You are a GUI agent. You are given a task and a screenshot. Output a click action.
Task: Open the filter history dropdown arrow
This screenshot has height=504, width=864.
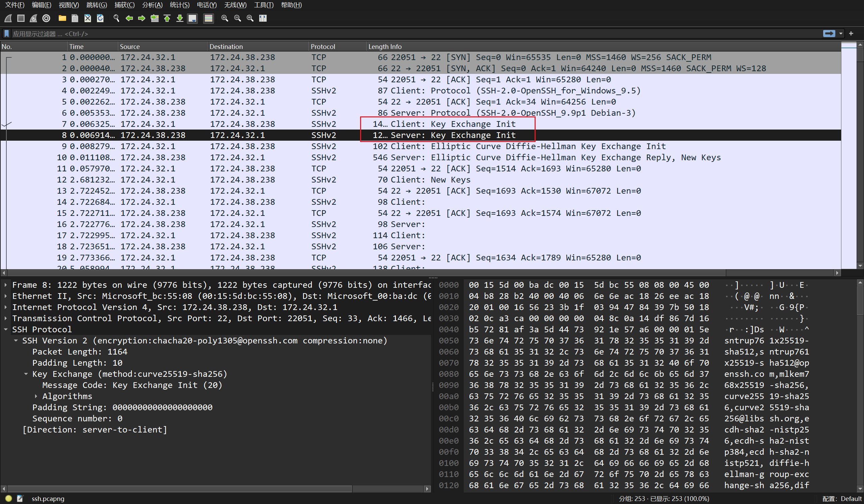tap(841, 34)
